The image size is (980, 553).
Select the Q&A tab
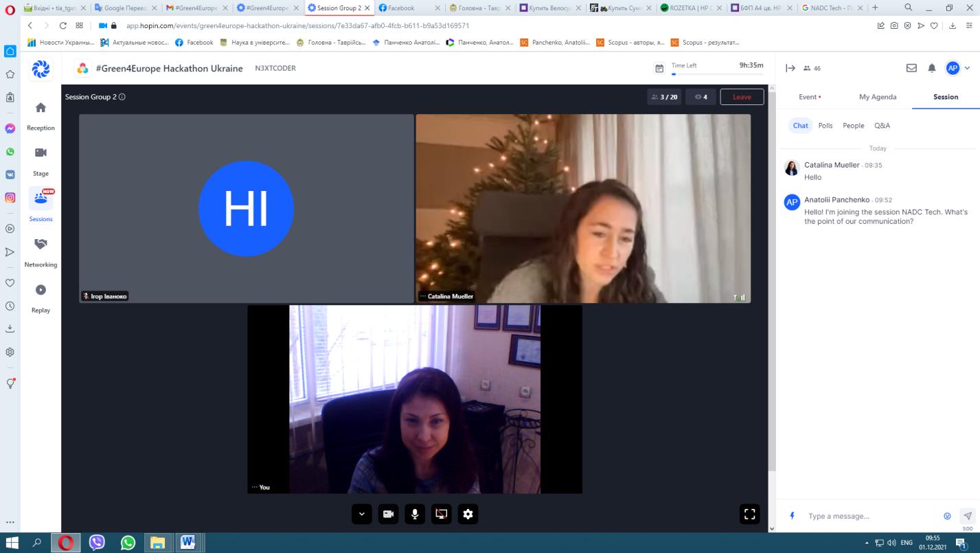882,126
